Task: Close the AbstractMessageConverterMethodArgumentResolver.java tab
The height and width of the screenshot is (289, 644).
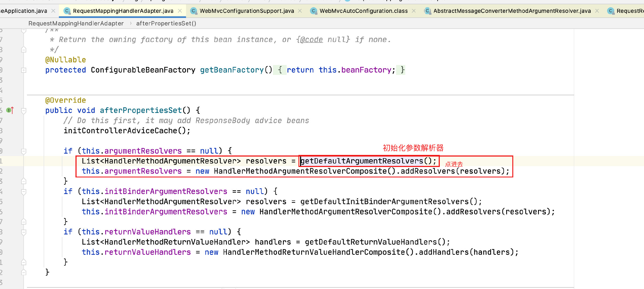Action: pyautogui.click(x=597, y=11)
